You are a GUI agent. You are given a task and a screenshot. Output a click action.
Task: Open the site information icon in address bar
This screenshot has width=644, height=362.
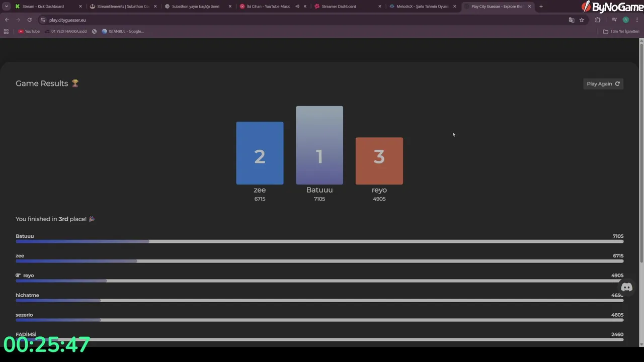43,20
